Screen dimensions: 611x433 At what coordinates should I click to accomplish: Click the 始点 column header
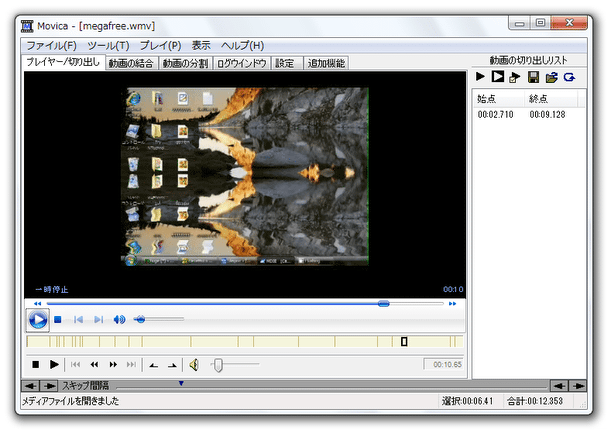coord(498,99)
